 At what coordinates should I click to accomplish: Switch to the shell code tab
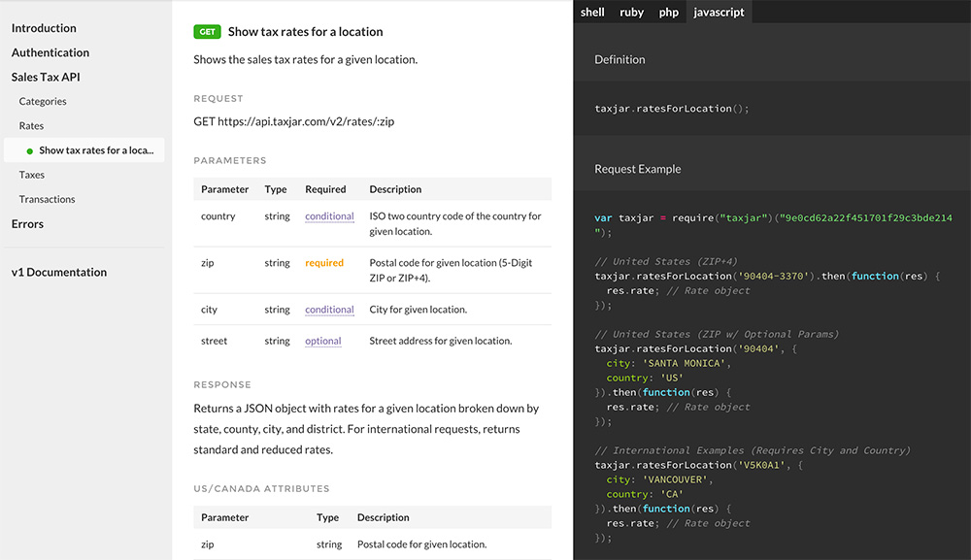point(592,12)
